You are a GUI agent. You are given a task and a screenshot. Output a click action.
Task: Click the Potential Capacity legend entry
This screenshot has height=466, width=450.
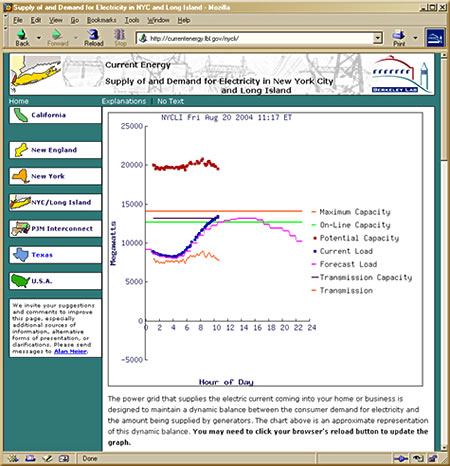tap(356, 238)
